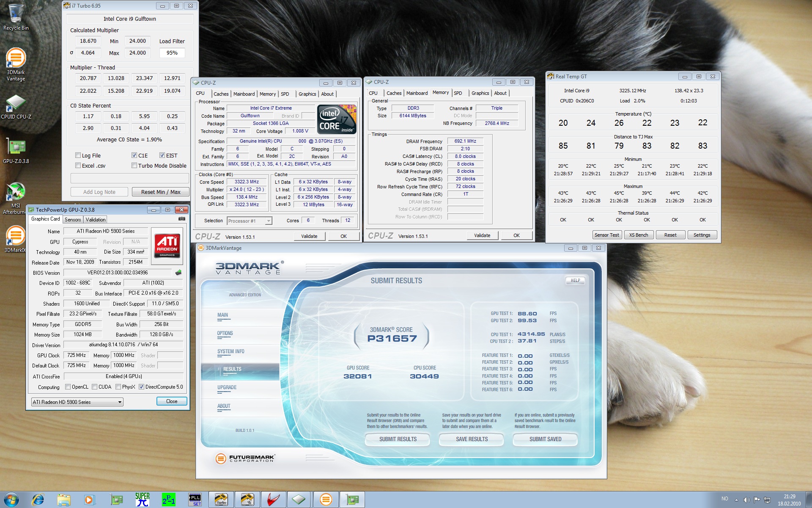The height and width of the screenshot is (508, 812).
Task: Enable the Excel .csv checkbox
Action: coord(78,166)
